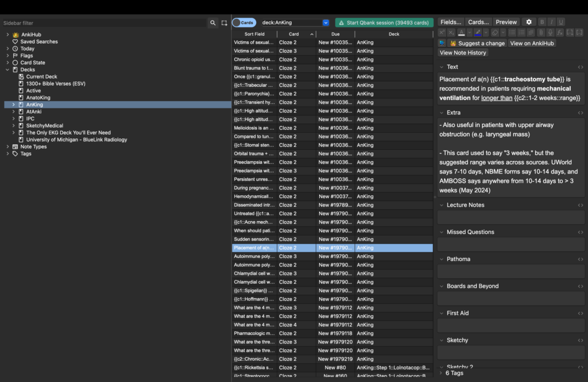The height and width of the screenshot is (382, 588).
Task: Open the search history dropdown arrow
Action: 326,22
